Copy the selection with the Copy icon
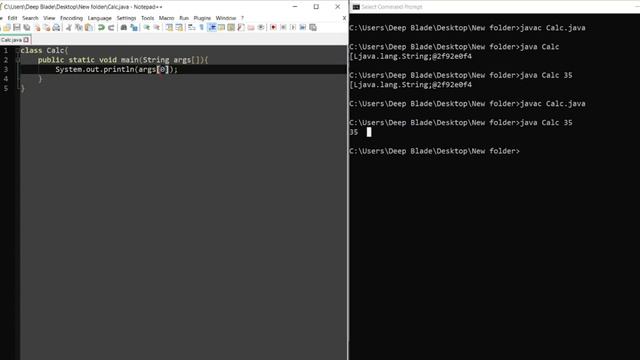 (78, 27)
